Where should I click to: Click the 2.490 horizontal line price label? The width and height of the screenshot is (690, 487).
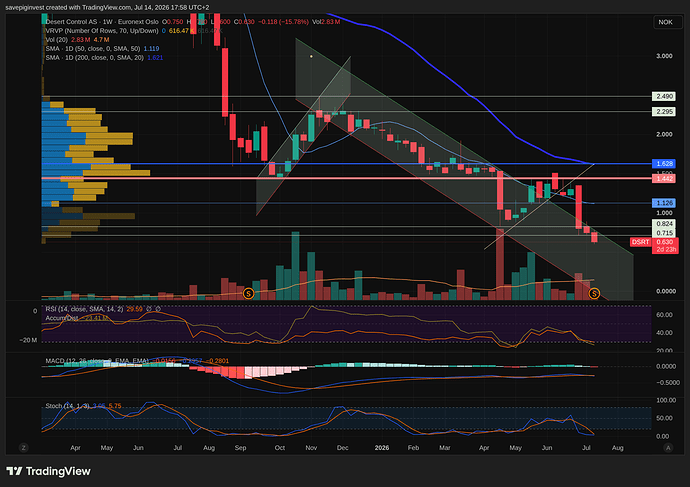pyautogui.click(x=664, y=96)
